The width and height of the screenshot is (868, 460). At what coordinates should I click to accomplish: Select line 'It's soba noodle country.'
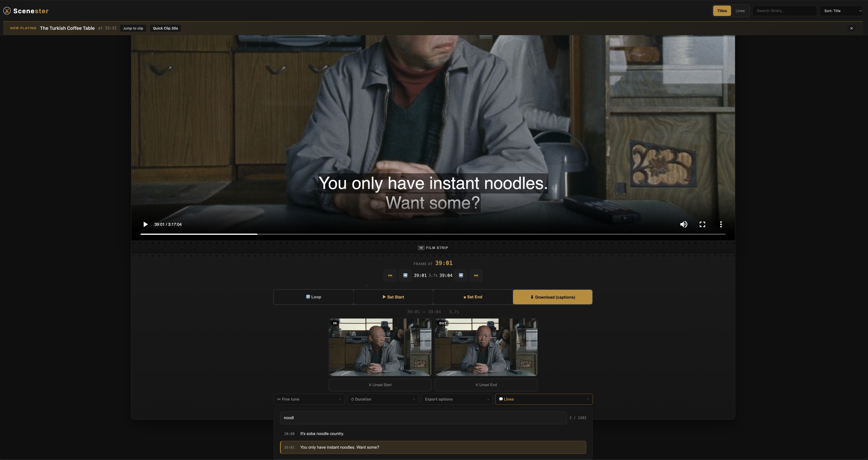(x=433, y=434)
